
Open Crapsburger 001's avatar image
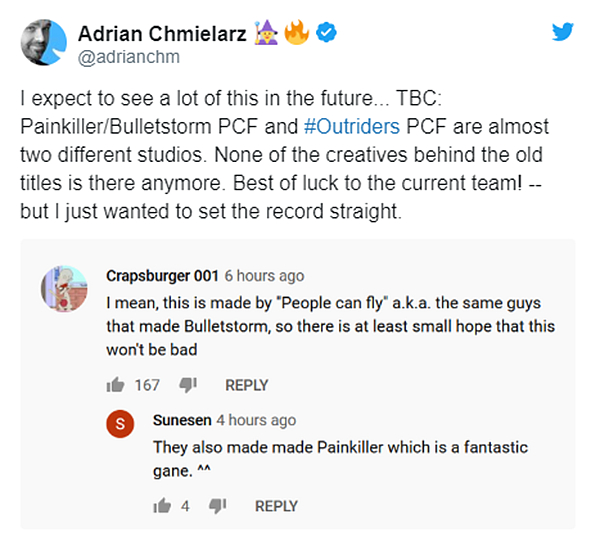pyautogui.click(x=64, y=289)
